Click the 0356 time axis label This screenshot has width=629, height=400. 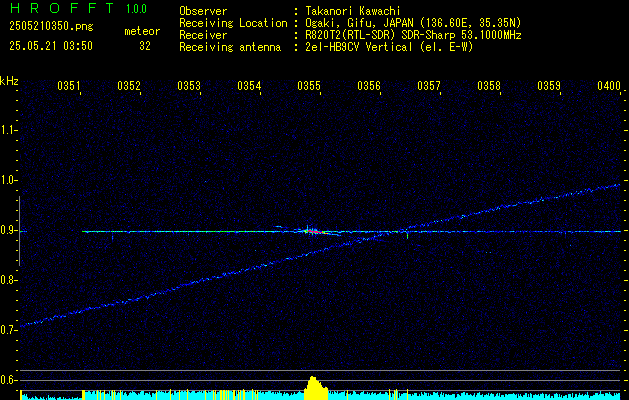click(369, 85)
